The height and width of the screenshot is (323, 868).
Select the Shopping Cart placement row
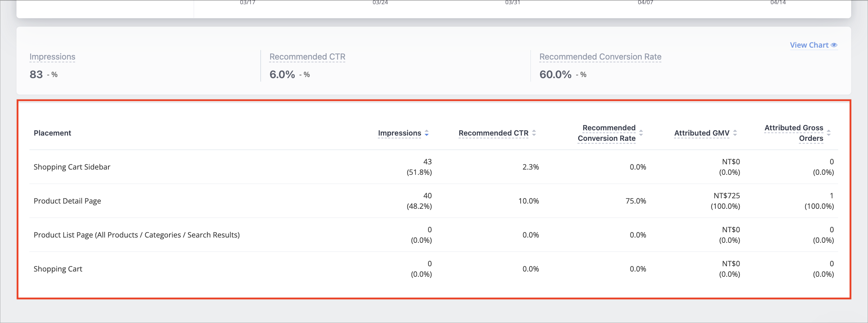coord(434,269)
